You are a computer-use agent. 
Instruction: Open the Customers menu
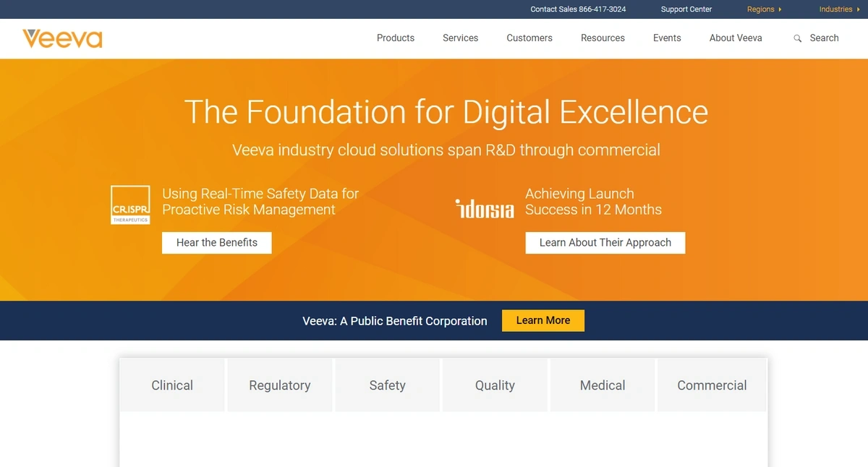[529, 38]
